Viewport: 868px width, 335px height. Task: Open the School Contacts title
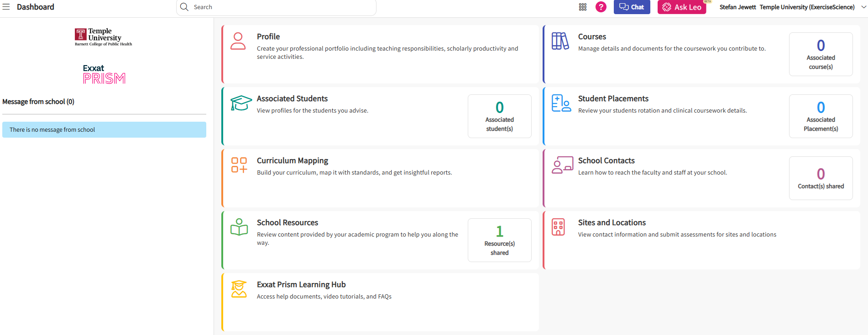606,160
